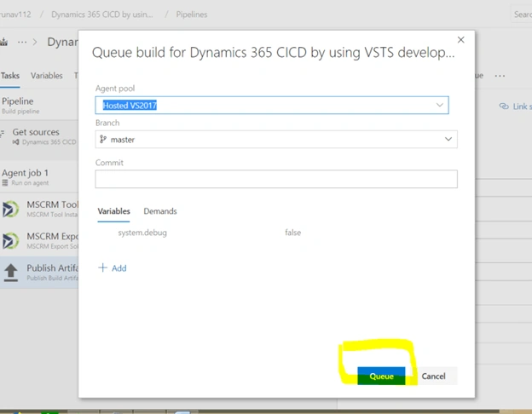The height and width of the screenshot is (414, 532).
Task: Open the Pipelines breadcrumb link
Action: tap(191, 14)
